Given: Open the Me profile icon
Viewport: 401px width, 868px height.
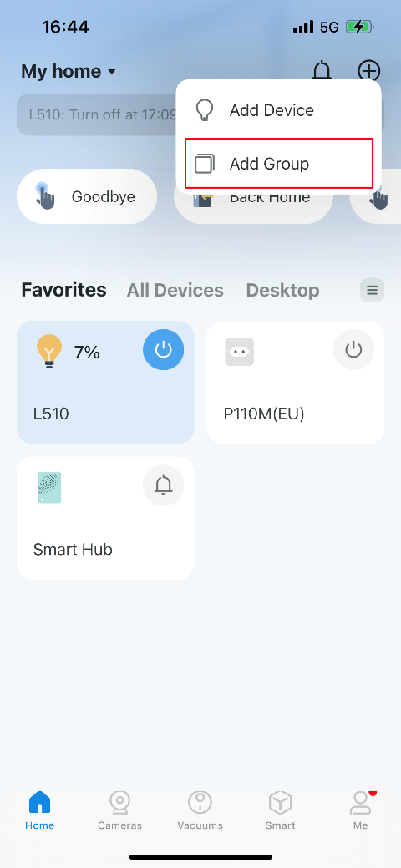Looking at the screenshot, I should click(361, 802).
